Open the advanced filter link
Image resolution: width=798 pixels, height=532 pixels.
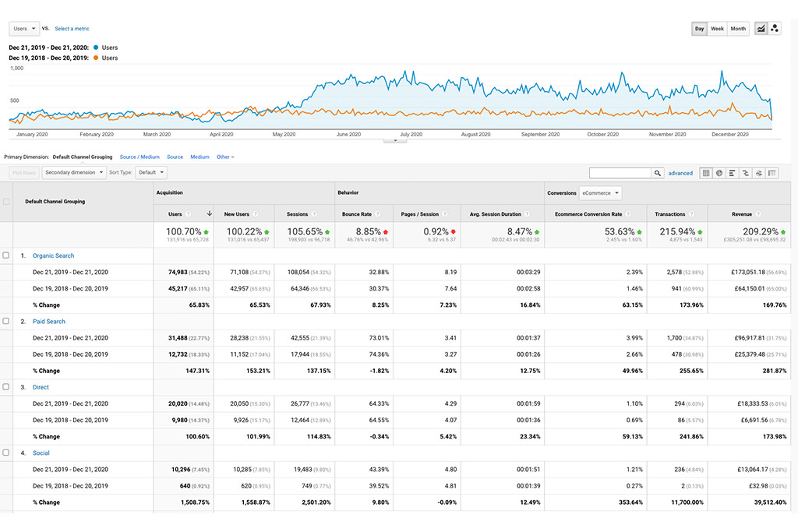(x=680, y=173)
